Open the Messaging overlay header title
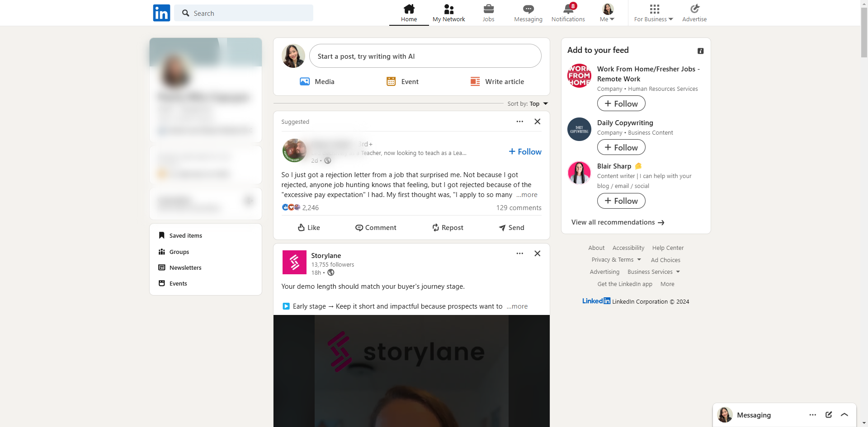868x427 pixels. coord(754,415)
